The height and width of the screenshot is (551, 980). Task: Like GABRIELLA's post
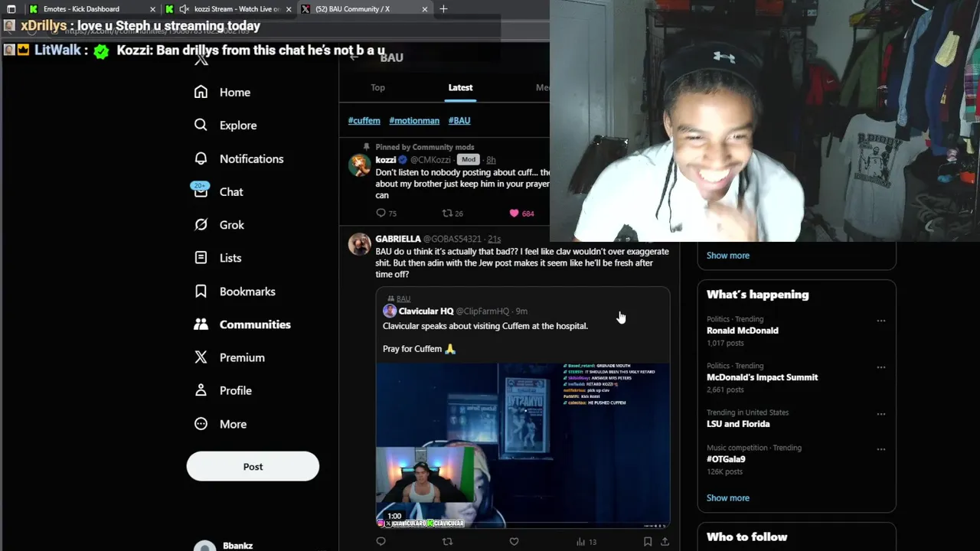coord(514,542)
